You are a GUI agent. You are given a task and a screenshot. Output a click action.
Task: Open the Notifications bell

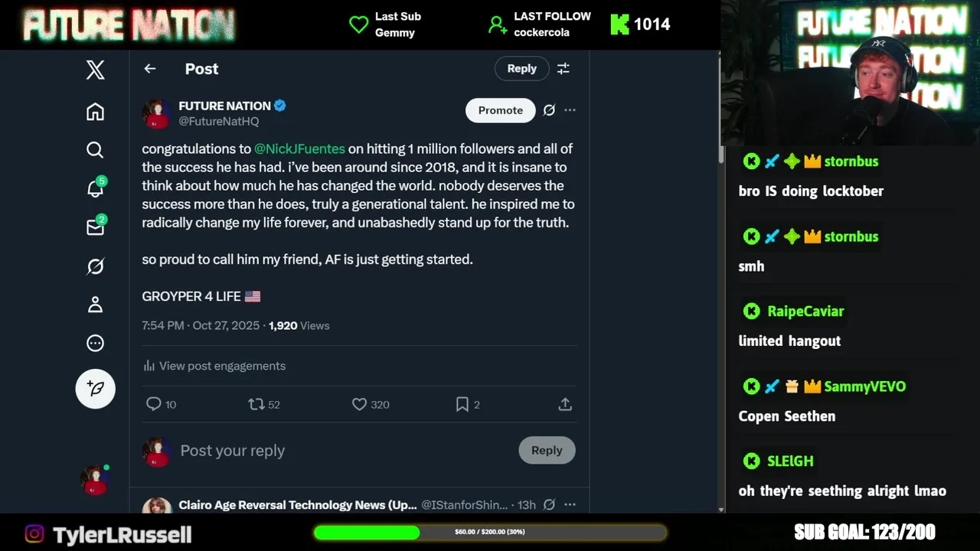click(95, 189)
